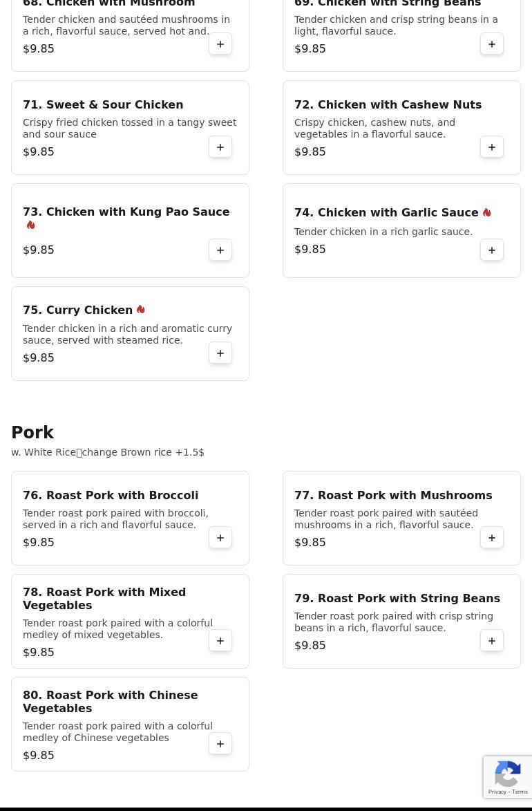Add Curry Chicken to the cart
The width and height of the screenshot is (532, 811).
(x=220, y=353)
